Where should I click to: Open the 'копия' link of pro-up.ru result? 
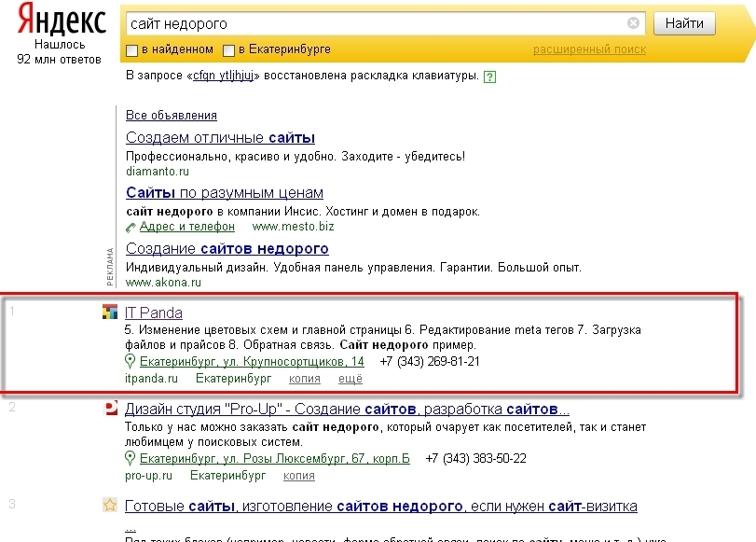pos(299,476)
